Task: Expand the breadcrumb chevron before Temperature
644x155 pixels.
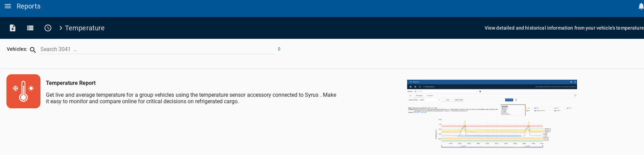Action: (61, 28)
